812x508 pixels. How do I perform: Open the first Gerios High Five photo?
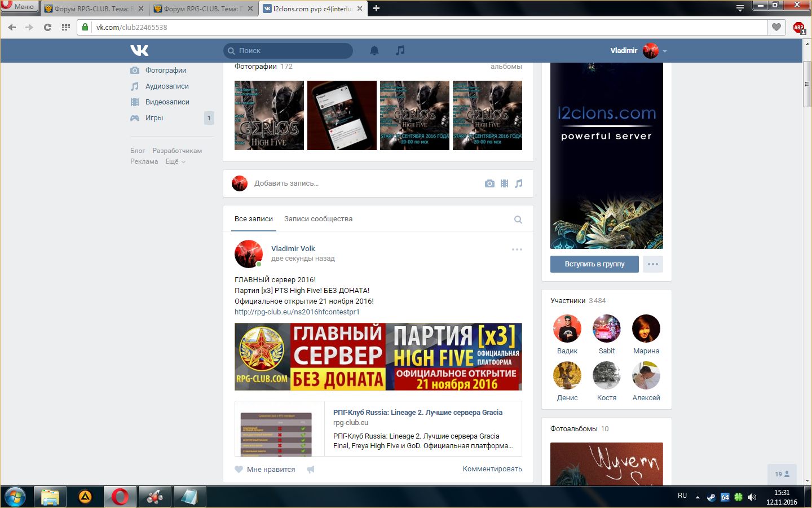269,115
